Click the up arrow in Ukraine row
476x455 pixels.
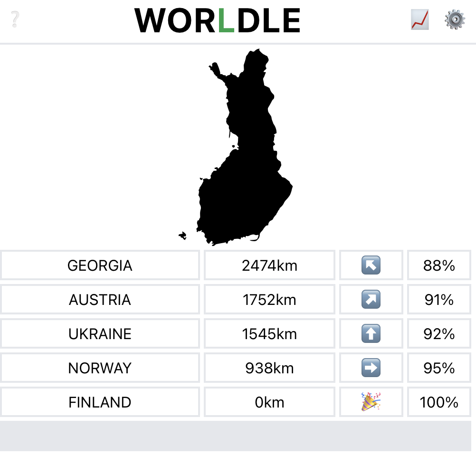371,333
